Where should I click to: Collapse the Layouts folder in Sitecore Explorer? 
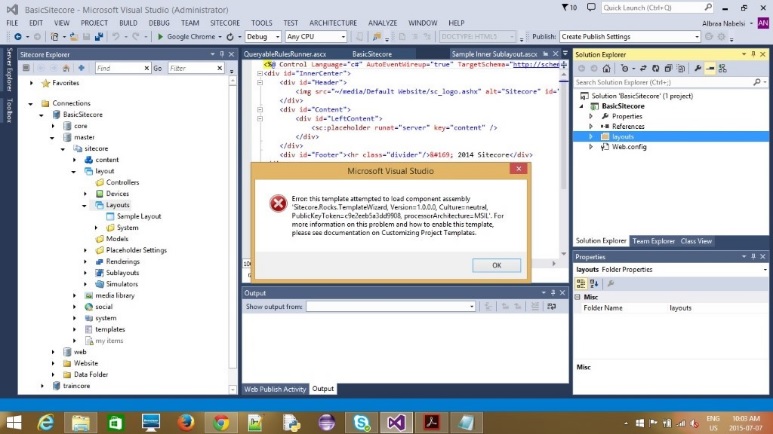coord(85,205)
